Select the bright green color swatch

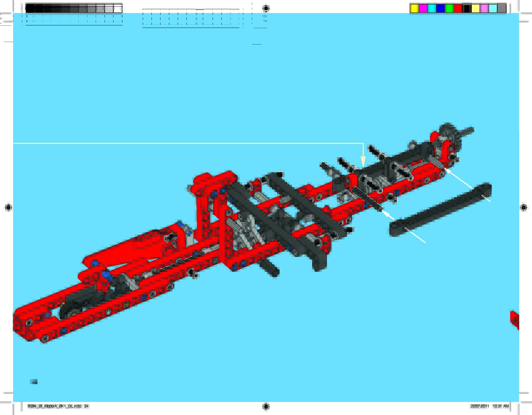tap(449, 8)
